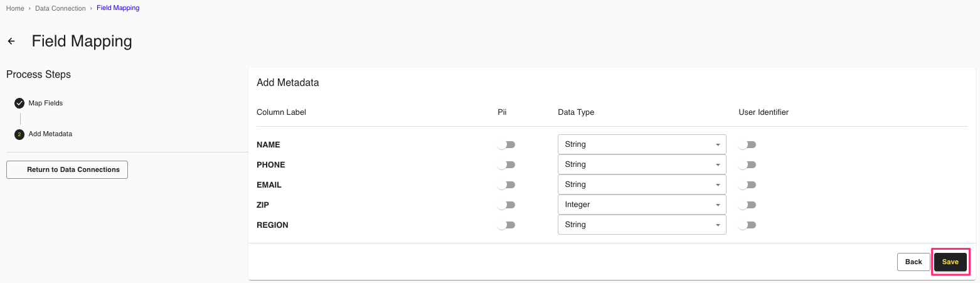Open Data Type dropdown for NAME
This screenshot has height=283, width=980.
pyautogui.click(x=641, y=144)
